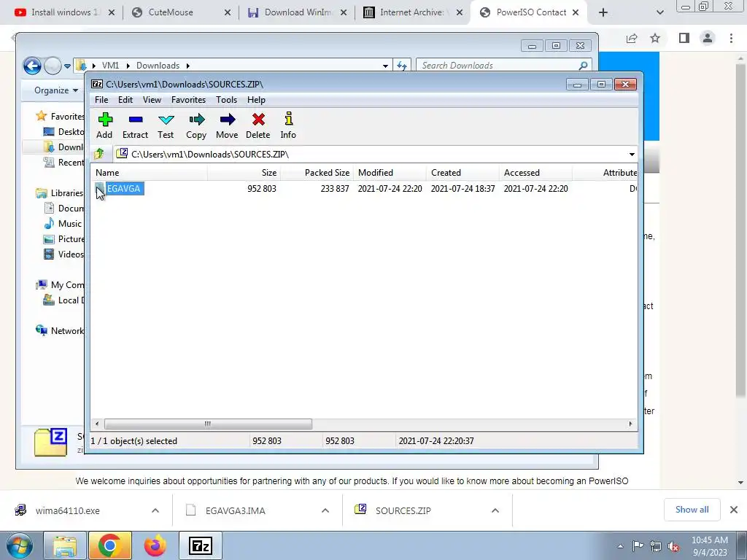
Task: Select the EGAVGA folder entry
Action: 123,189
